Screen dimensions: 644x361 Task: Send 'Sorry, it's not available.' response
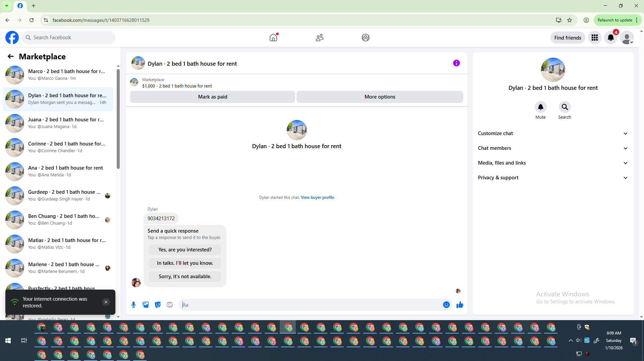(x=185, y=277)
